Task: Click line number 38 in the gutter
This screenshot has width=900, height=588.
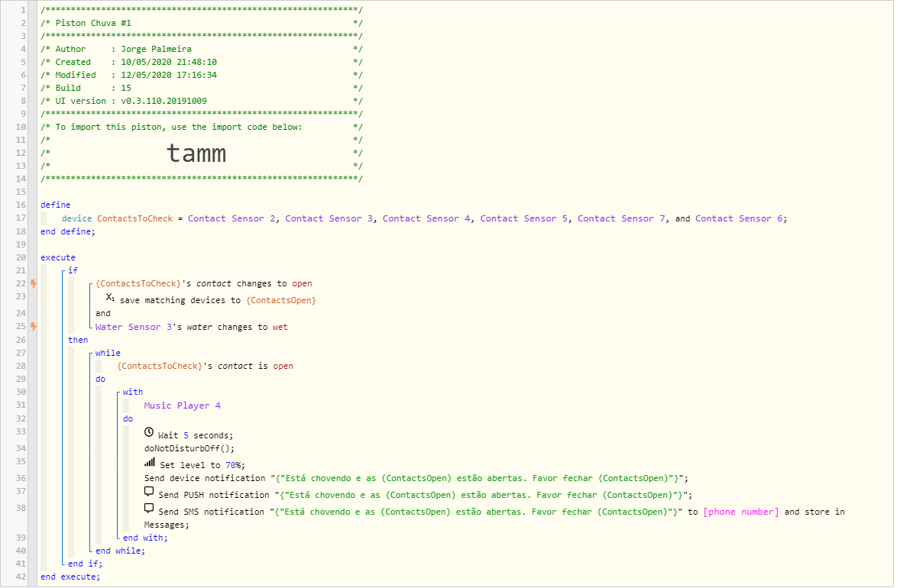Action: click(x=21, y=509)
